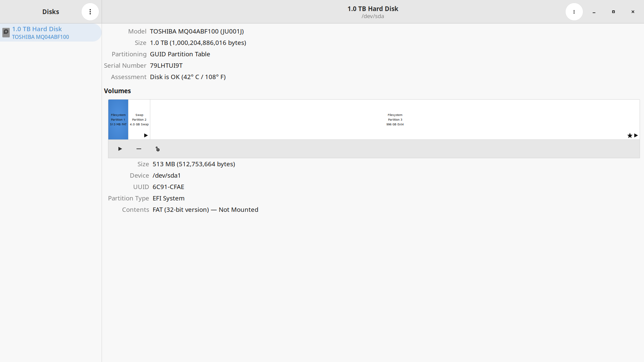Click the blue 1.0 TB Hard Disk label

point(37,29)
